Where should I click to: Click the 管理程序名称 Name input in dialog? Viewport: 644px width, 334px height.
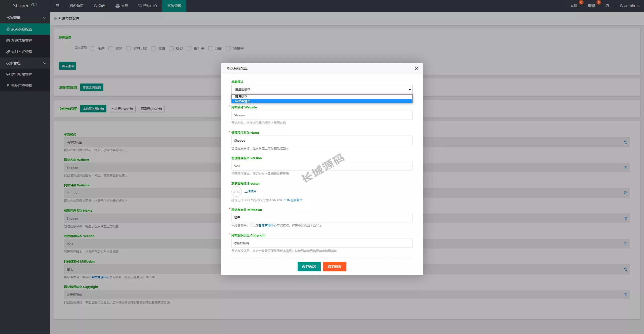click(x=322, y=140)
